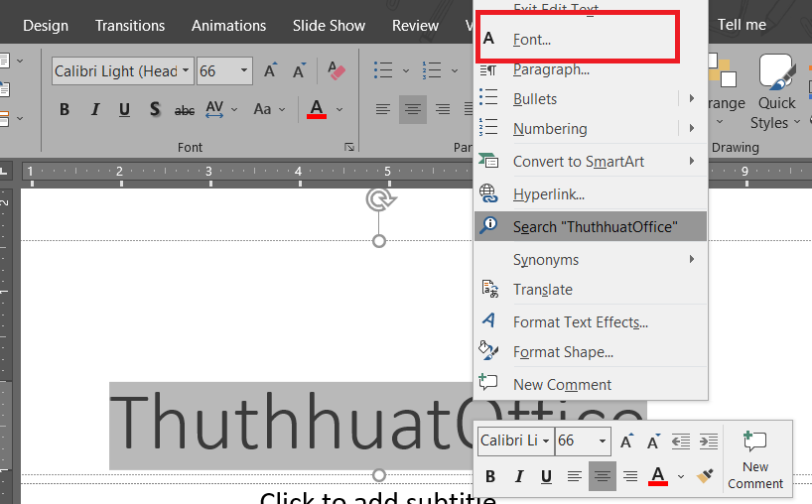The height and width of the screenshot is (504, 812).
Task: Select Hyperlink... from the context menu
Action: click(591, 194)
